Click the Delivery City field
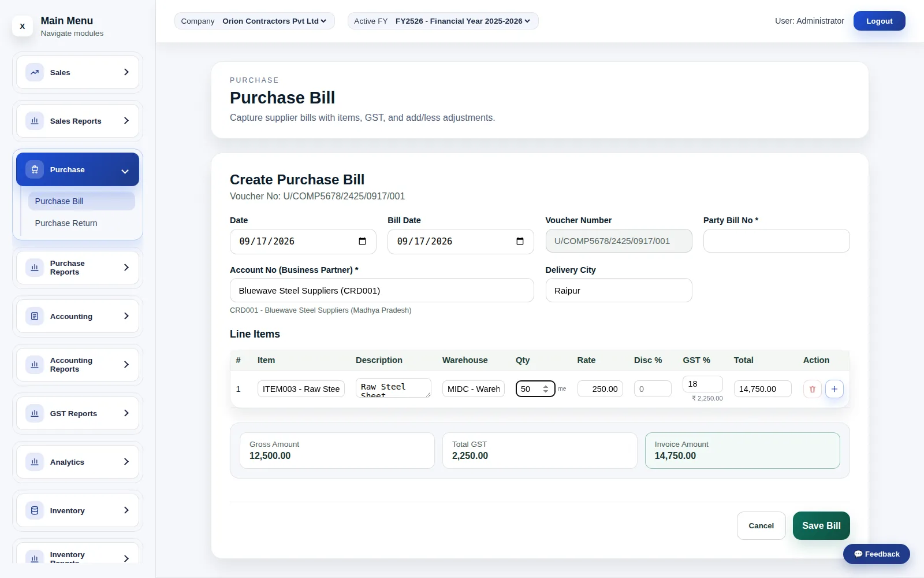The width and height of the screenshot is (924, 578). coord(619,290)
